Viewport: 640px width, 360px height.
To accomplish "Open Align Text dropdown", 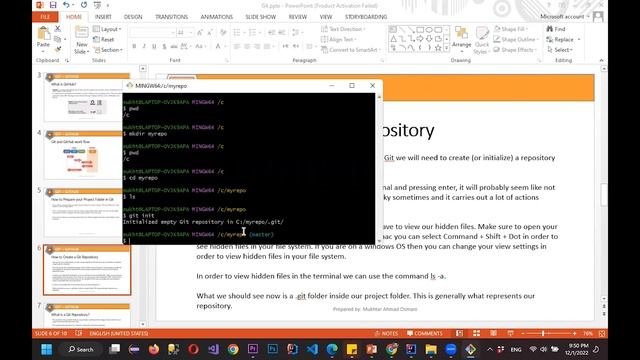I will pos(338,39).
